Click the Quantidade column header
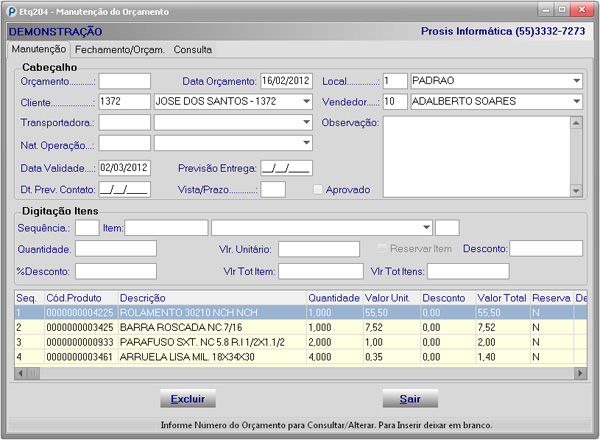Screen dimensions: 600x440 pos(335,298)
